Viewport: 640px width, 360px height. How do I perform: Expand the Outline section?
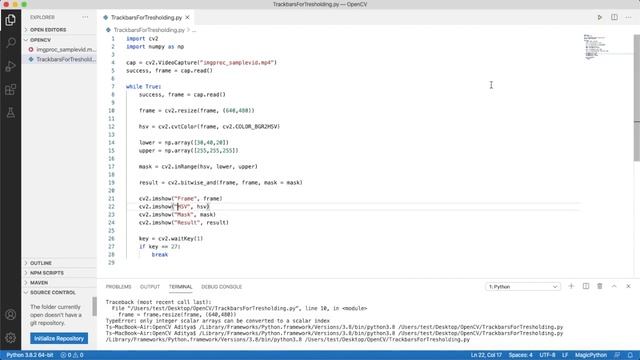click(60, 263)
